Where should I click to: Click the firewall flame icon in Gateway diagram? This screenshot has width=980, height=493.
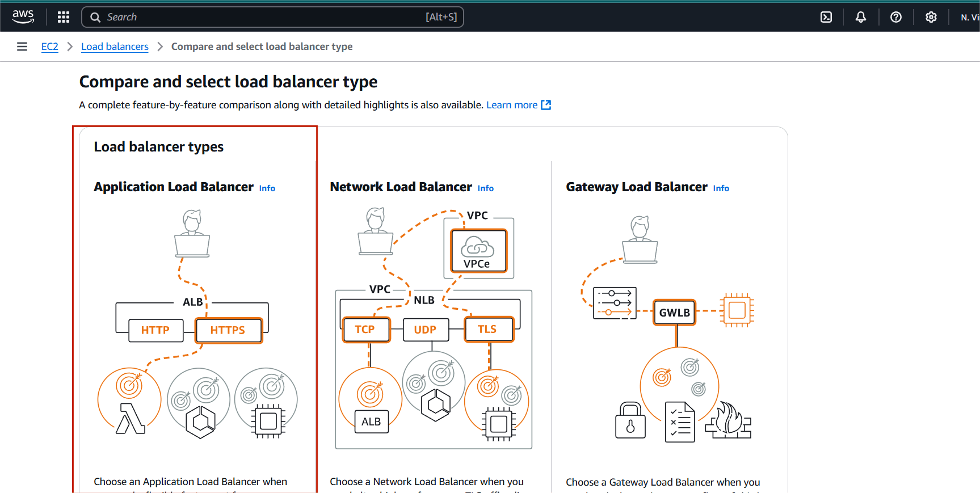coord(728,420)
